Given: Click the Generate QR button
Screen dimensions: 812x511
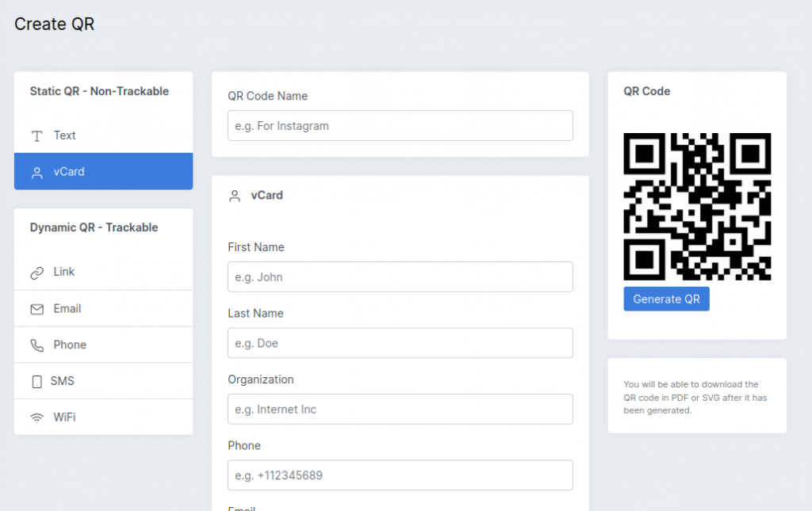Looking at the screenshot, I should point(666,299).
